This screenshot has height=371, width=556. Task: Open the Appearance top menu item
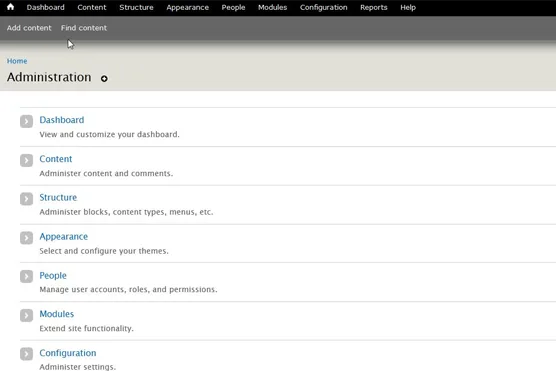pyautogui.click(x=188, y=7)
